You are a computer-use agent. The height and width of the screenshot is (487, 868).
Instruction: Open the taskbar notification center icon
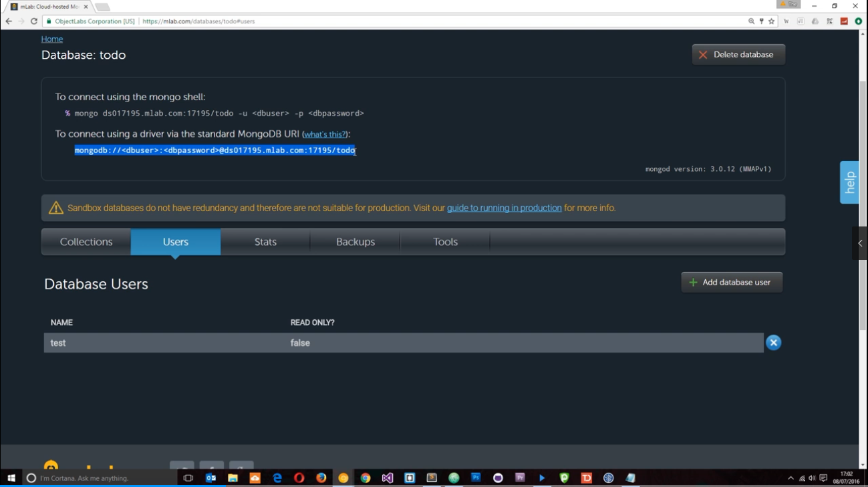click(x=823, y=478)
